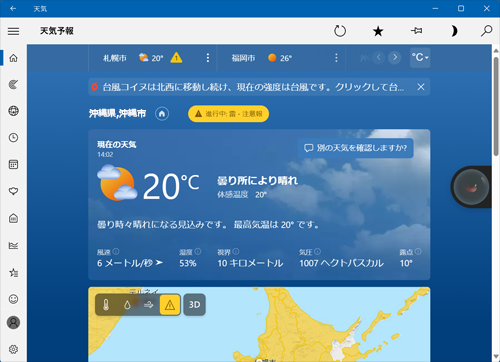
Task: Select the 福岡市 location card
Action: point(281,58)
